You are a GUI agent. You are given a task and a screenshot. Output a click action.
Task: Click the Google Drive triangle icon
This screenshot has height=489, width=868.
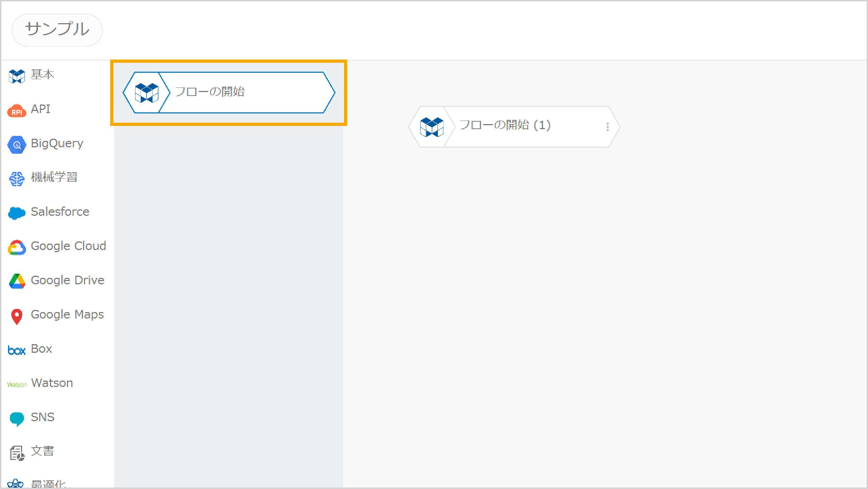tap(17, 281)
